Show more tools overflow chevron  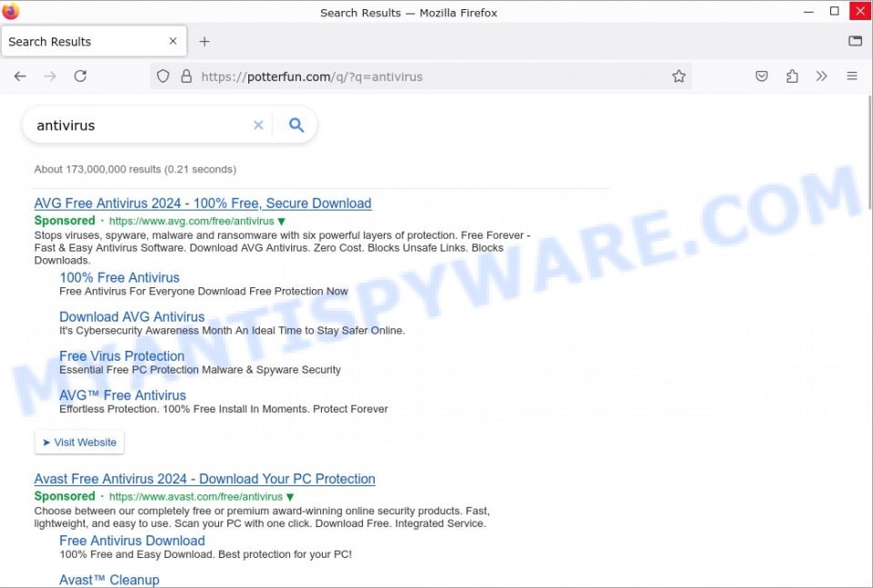[822, 76]
